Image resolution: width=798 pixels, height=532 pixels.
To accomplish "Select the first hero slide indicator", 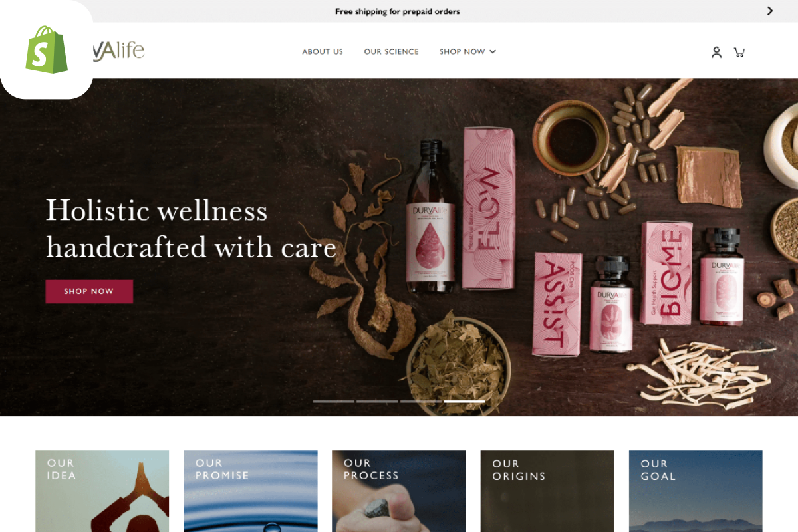I will pyautogui.click(x=334, y=401).
